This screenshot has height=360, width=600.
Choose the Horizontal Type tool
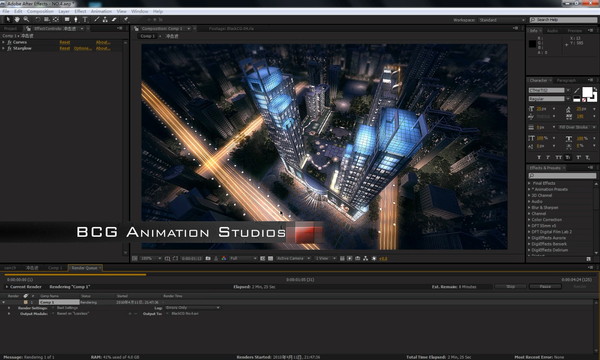pyautogui.click(x=85, y=20)
